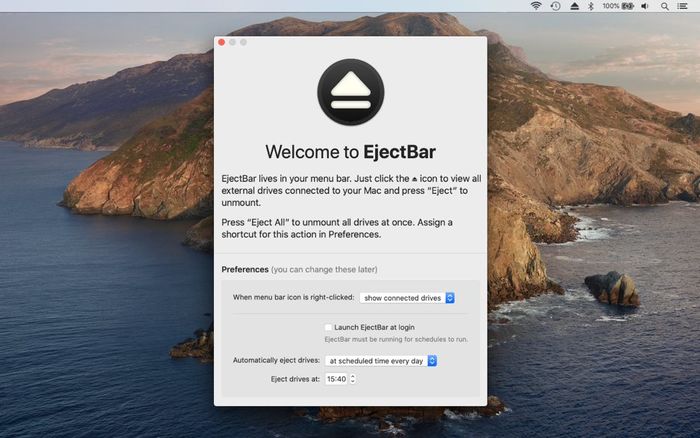Check the battery status icon
This screenshot has height=438, width=700.
(628, 6)
